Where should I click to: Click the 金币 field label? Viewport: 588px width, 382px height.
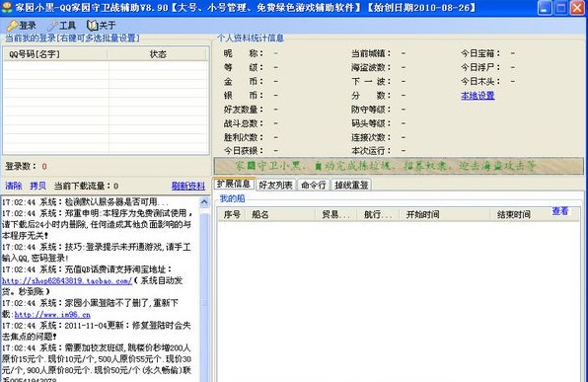click(243, 81)
